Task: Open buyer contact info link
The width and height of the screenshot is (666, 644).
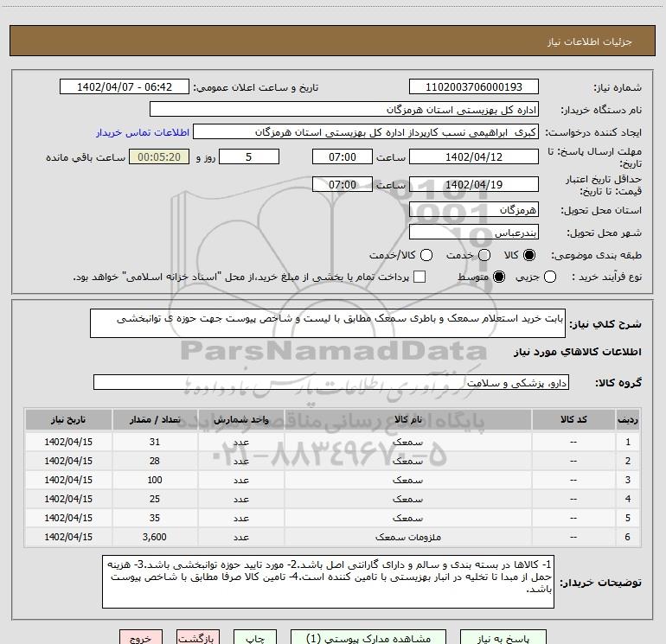Action: point(143,132)
